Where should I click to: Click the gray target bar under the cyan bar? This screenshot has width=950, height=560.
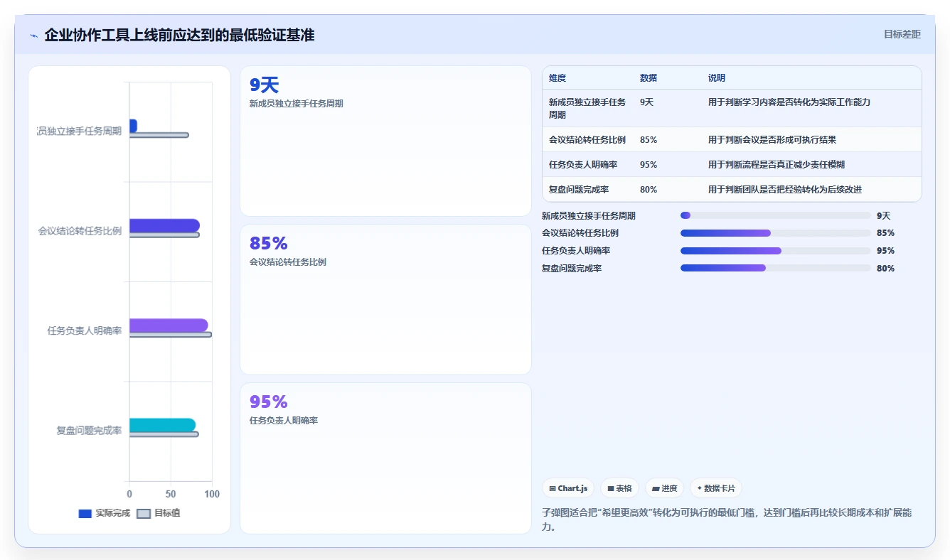[x=164, y=434]
